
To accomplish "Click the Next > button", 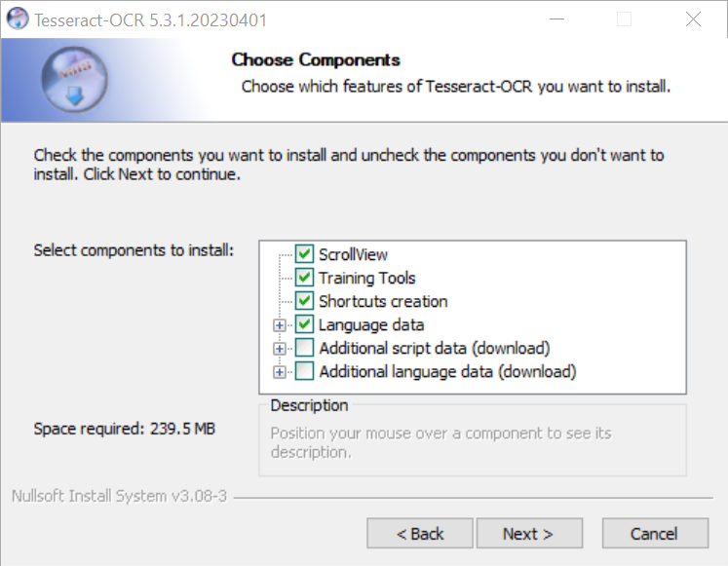I will click(529, 534).
